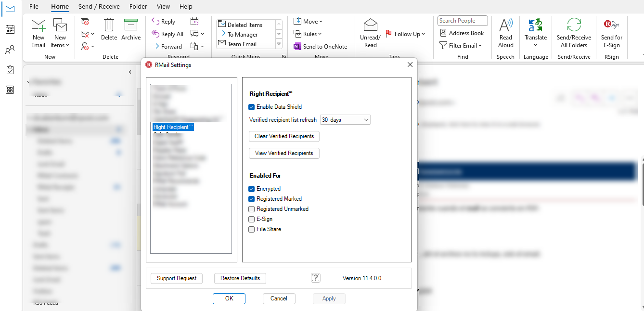The image size is (644, 311).
Task: Open the Mail view in the sidebar
Action: coord(10,9)
